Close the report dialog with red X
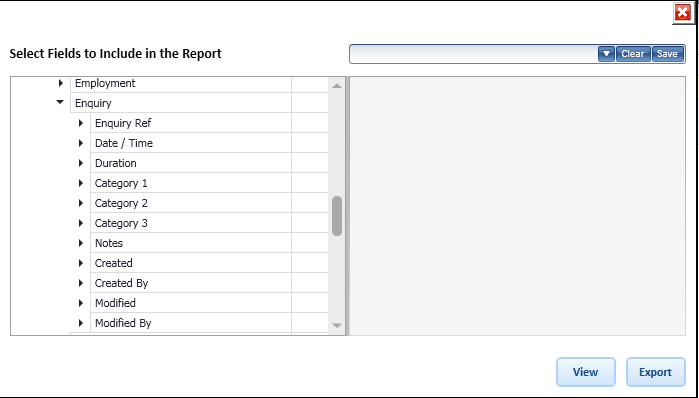 pos(683,13)
